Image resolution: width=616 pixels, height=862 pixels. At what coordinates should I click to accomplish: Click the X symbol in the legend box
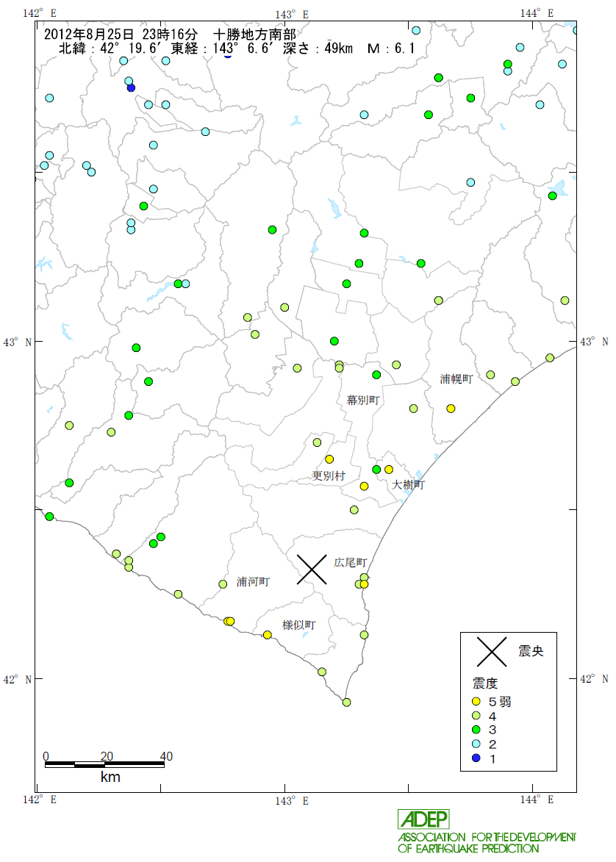click(x=492, y=651)
